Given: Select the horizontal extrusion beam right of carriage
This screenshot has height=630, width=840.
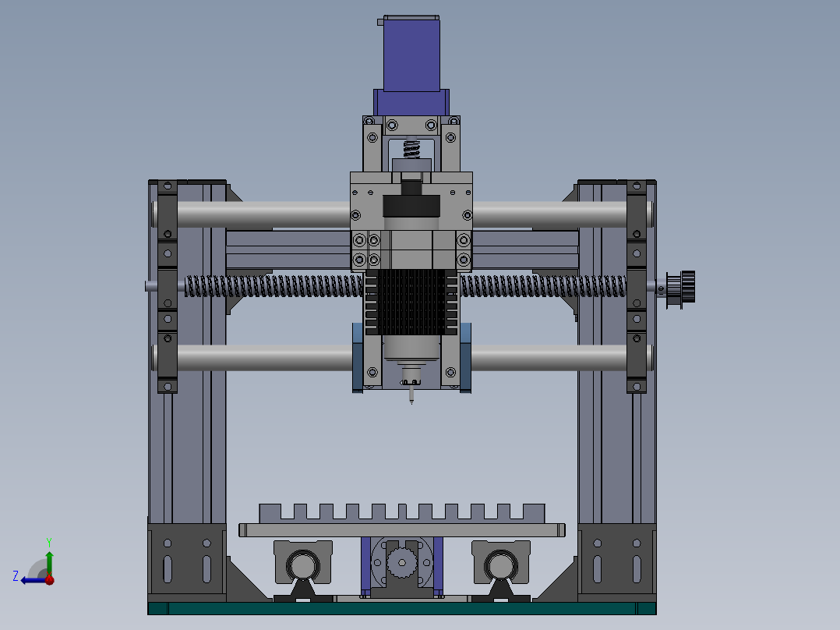Looking at the screenshot, I should coord(525,250).
